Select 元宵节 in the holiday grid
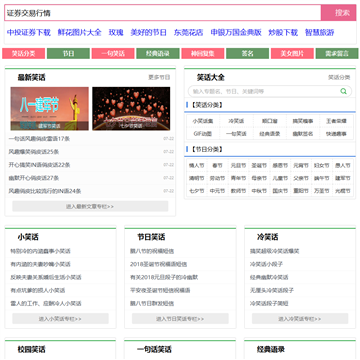Screen dimensions: 360x360 point(301,165)
